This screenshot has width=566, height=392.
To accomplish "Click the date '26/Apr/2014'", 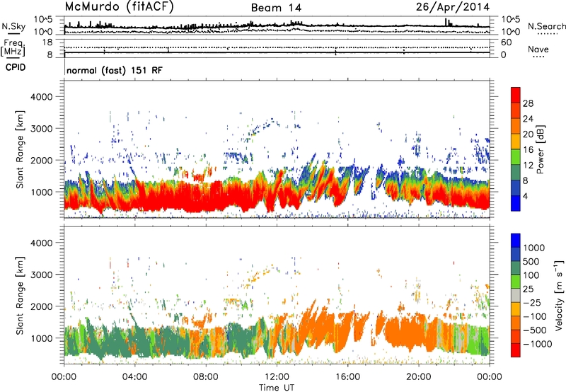I will point(453,7).
